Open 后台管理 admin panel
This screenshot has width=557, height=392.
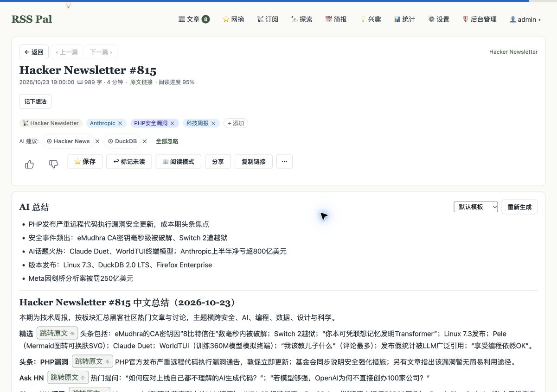pos(480,19)
